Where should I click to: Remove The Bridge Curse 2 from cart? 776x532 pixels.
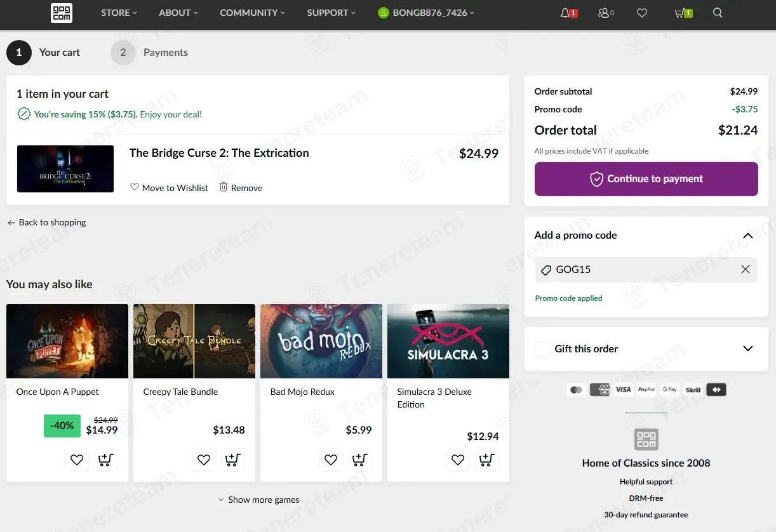click(x=241, y=188)
